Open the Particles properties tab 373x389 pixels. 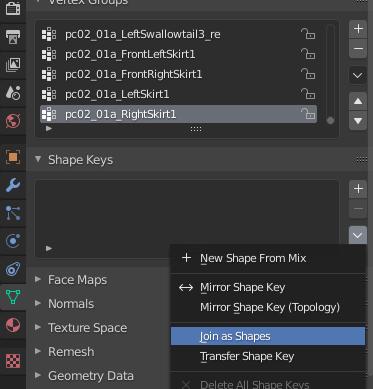coord(13,213)
